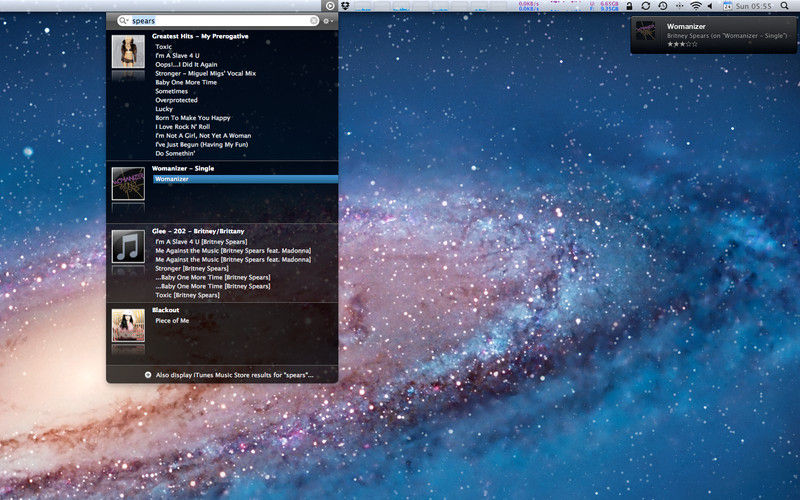Image resolution: width=800 pixels, height=500 pixels.
Task: Play Piece of Me from Blackout
Action: pyautogui.click(x=172, y=320)
